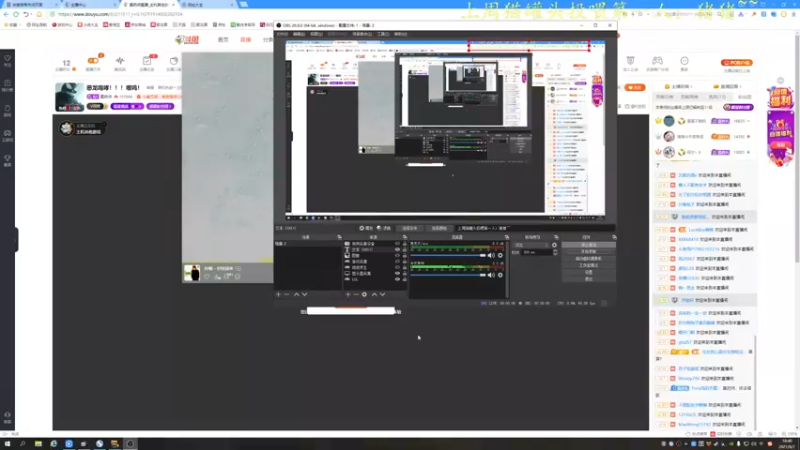800x450 pixels.
Task: Open second mixer channel settings gear
Action: (501, 275)
